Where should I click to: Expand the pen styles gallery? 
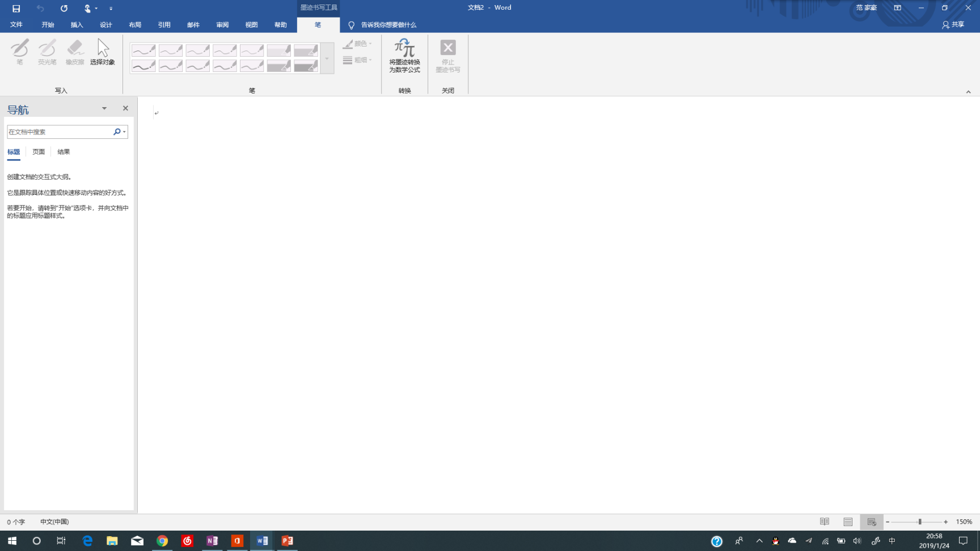(327, 58)
